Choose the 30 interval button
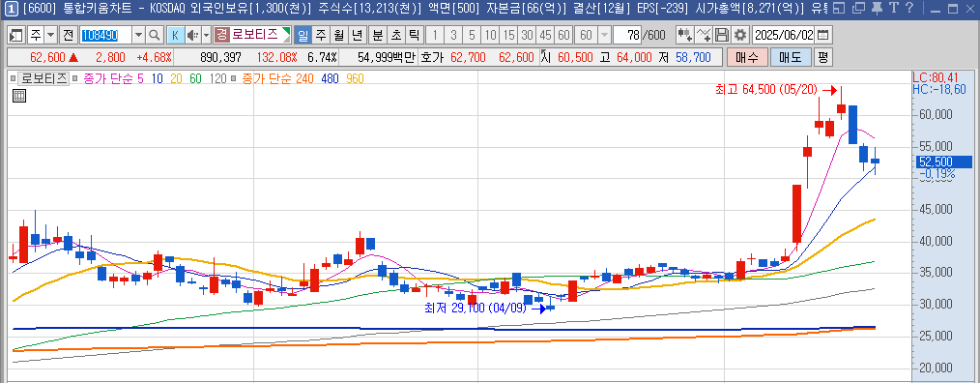This screenshot has width=980, height=383. coord(528,35)
